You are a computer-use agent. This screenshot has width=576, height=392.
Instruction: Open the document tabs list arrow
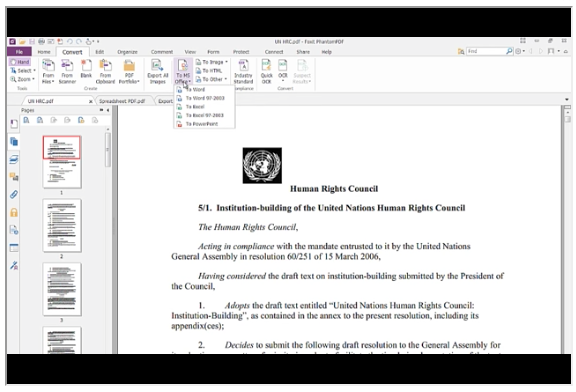click(566, 100)
